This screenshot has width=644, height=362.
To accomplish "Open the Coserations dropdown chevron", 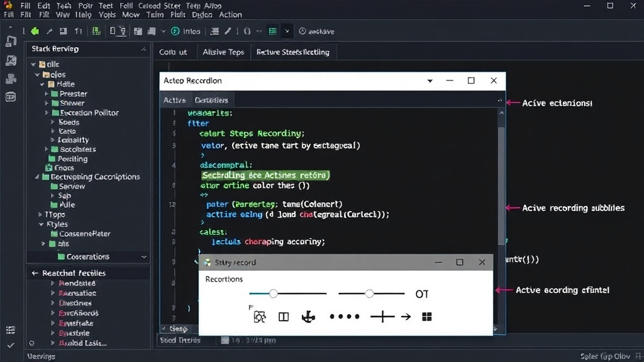I will click(x=144, y=257).
